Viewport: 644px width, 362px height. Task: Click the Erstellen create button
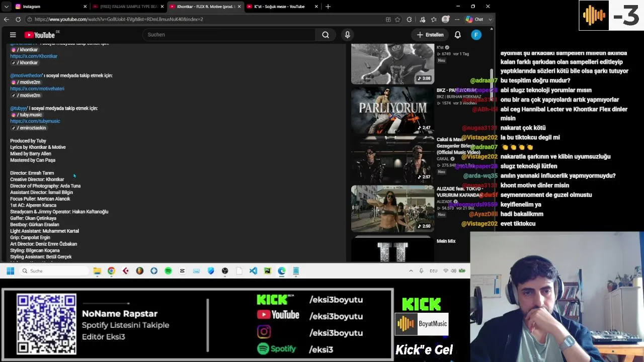click(430, 35)
